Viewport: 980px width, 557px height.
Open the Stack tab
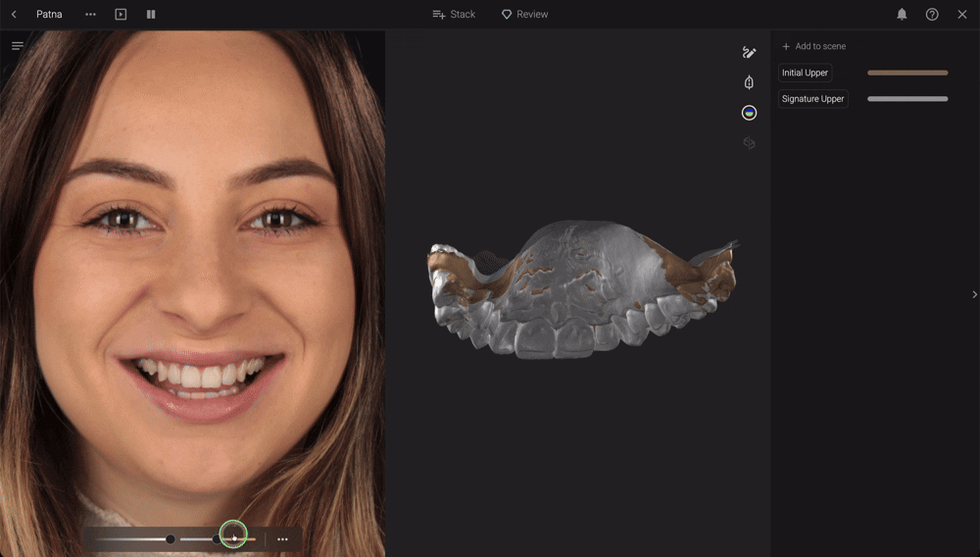pyautogui.click(x=454, y=14)
